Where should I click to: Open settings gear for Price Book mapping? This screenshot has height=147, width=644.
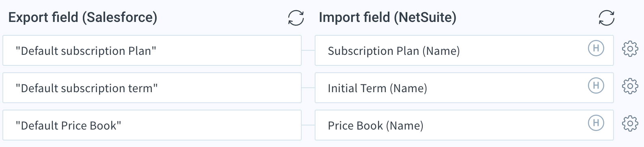click(630, 123)
